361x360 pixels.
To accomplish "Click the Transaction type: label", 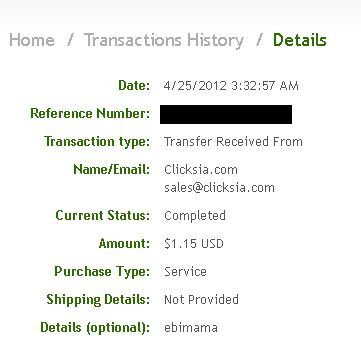I will click(x=97, y=142).
